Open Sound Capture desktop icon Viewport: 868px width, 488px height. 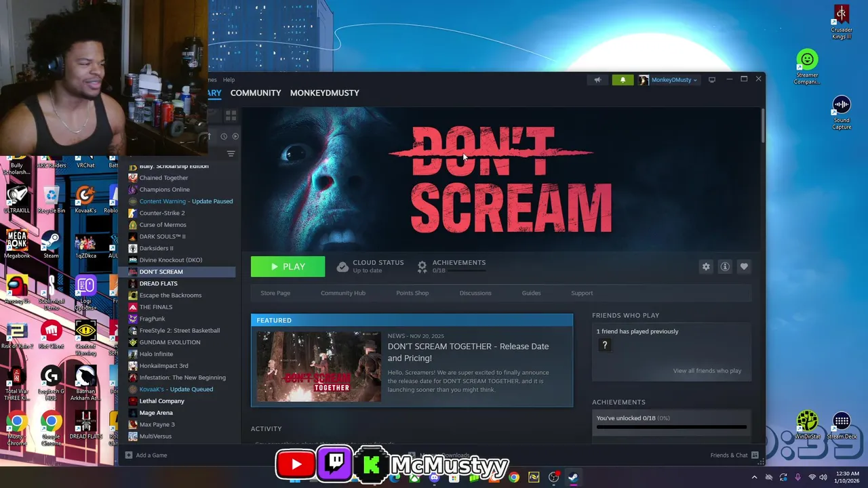click(842, 113)
